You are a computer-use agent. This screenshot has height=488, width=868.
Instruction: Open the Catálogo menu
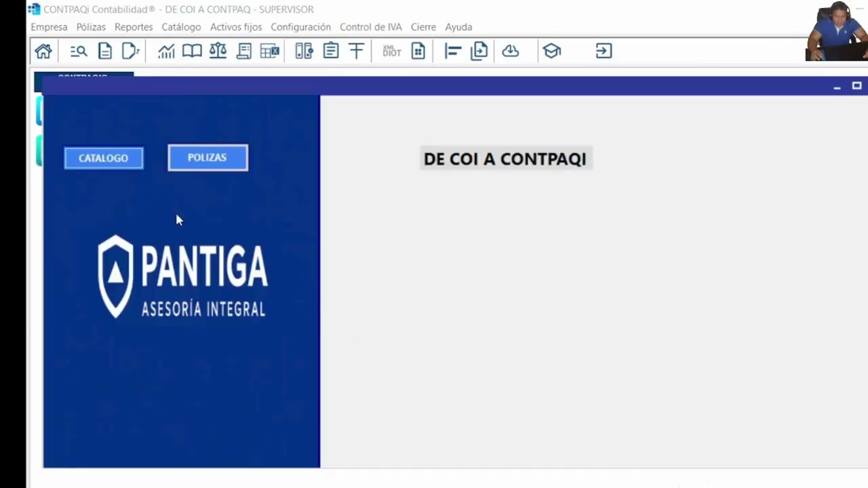(181, 27)
